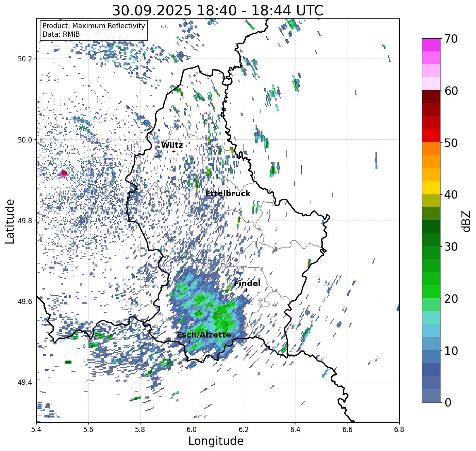Click the 40 value on the colorbar

(x=451, y=195)
